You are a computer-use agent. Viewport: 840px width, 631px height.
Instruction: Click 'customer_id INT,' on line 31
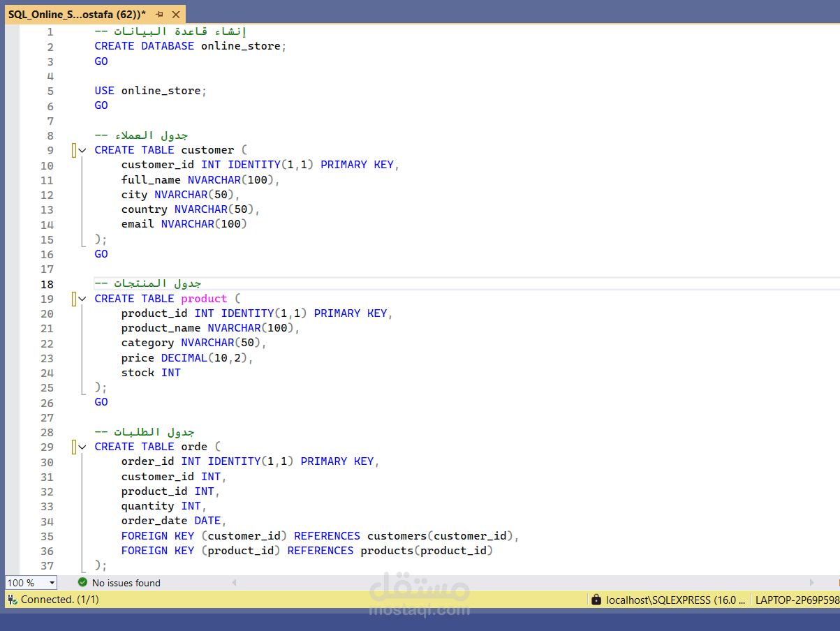(x=174, y=477)
